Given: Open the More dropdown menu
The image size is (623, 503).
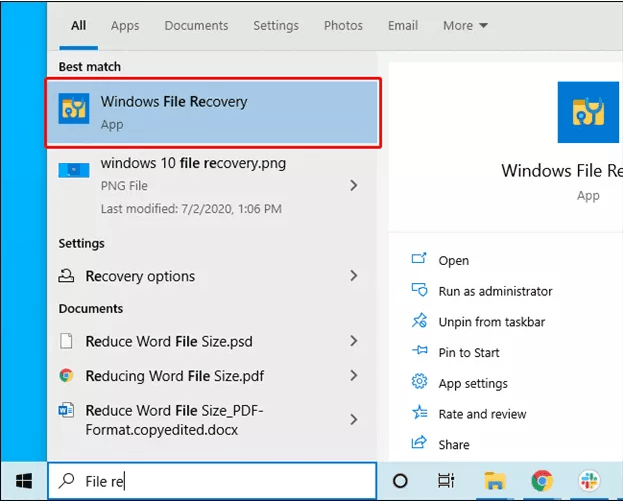Looking at the screenshot, I should click(465, 25).
